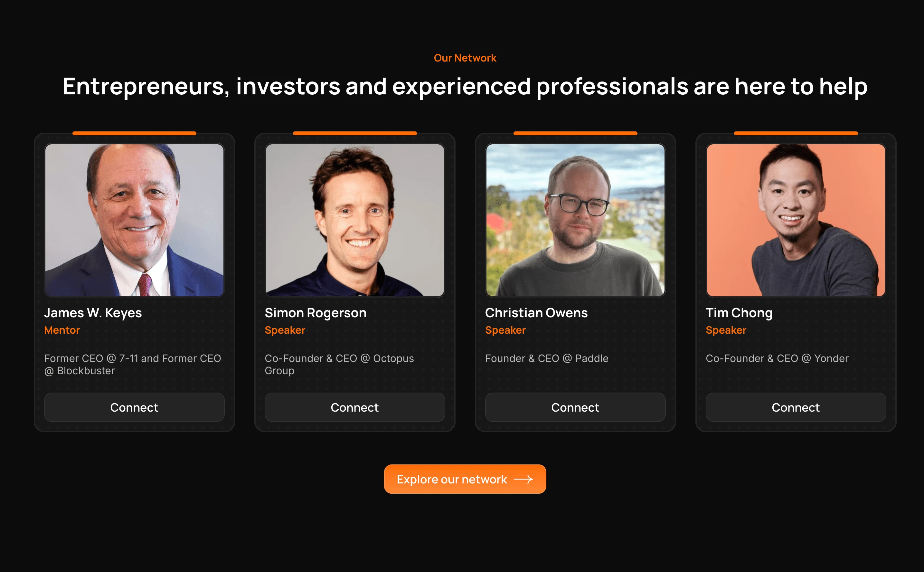Click the Mentor label under Keyes
924x572 pixels.
(62, 330)
